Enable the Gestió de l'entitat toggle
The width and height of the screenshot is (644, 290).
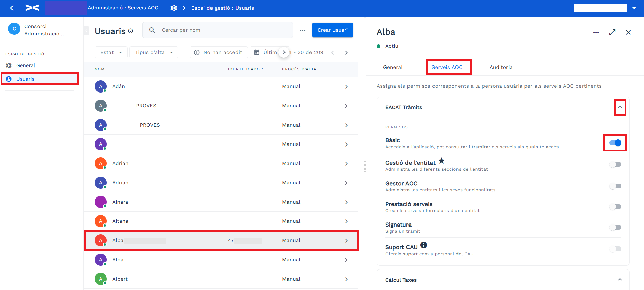[x=615, y=164]
